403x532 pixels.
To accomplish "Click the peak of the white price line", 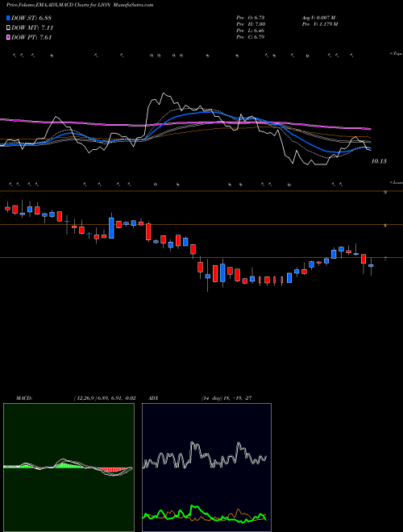I will pyautogui.click(x=163, y=93).
